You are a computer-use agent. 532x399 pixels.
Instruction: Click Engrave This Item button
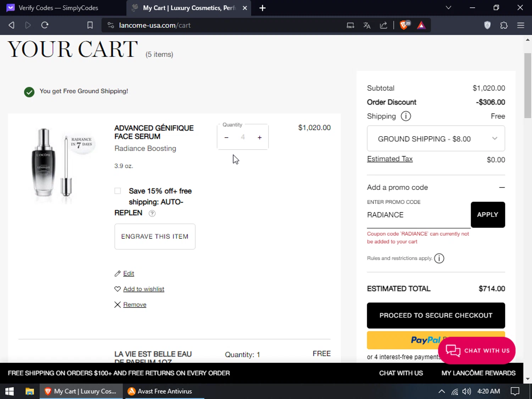pos(155,237)
